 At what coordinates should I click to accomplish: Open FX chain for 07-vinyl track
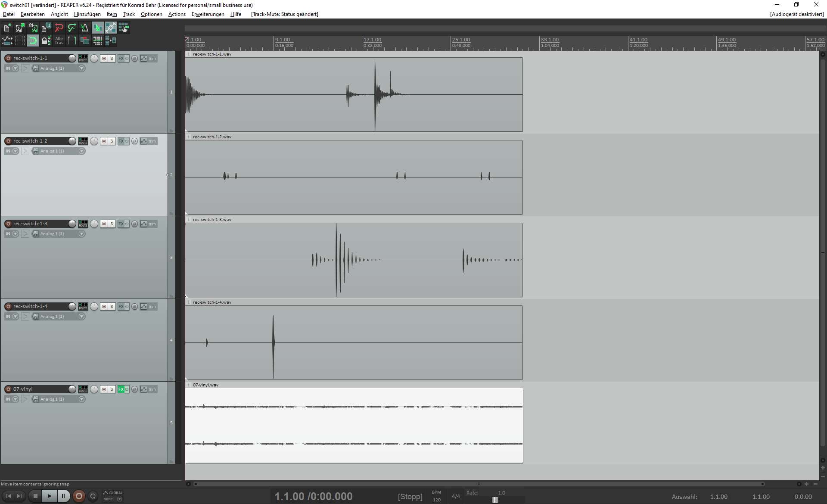tap(121, 389)
